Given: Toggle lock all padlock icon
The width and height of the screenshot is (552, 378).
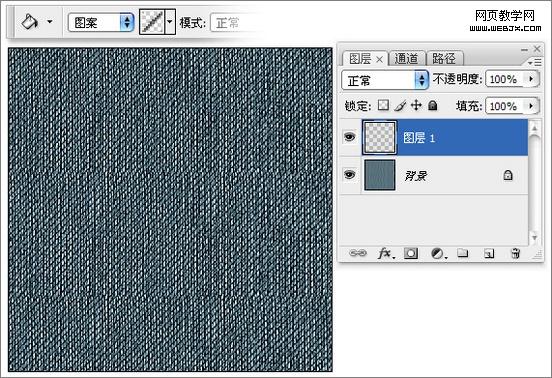Looking at the screenshot, I should pyautogui.click(x=432, y=105).
